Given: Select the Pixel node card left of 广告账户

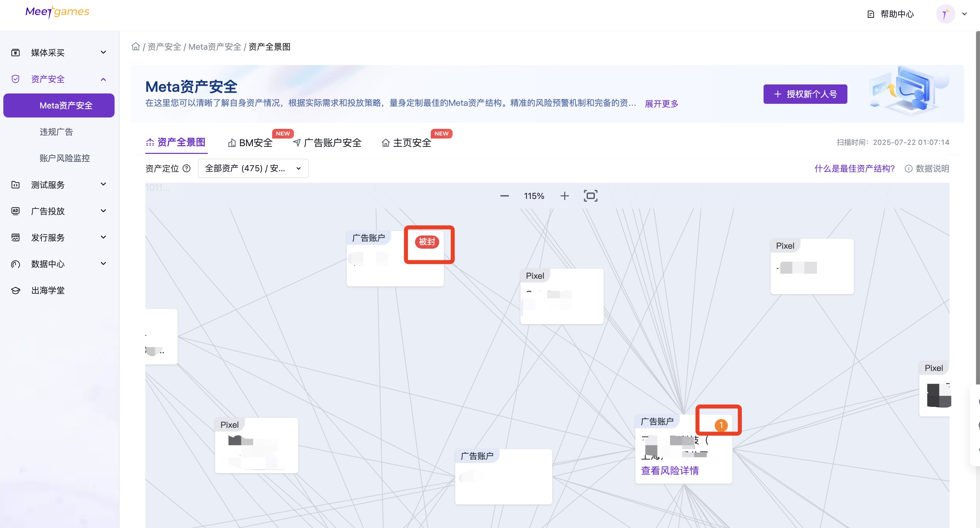Looking at the screenshot, I should pyautogui.click(x=257, y=446).
